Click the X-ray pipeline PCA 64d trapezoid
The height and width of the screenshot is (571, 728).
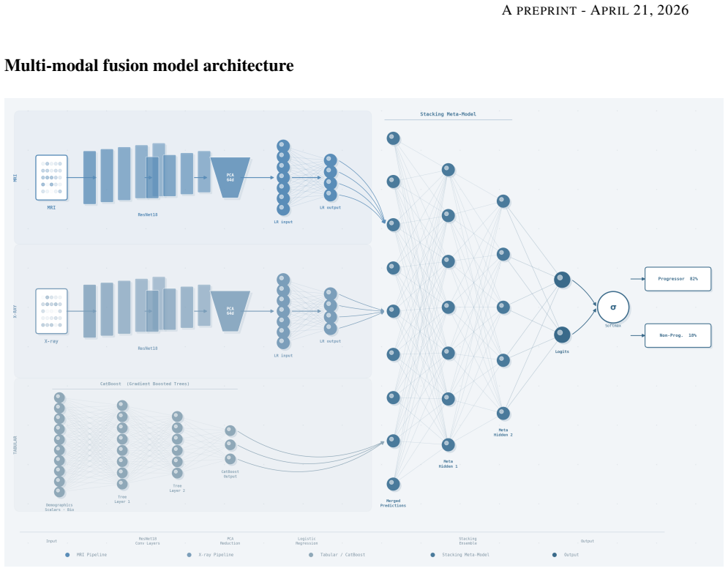coord(230,311)
